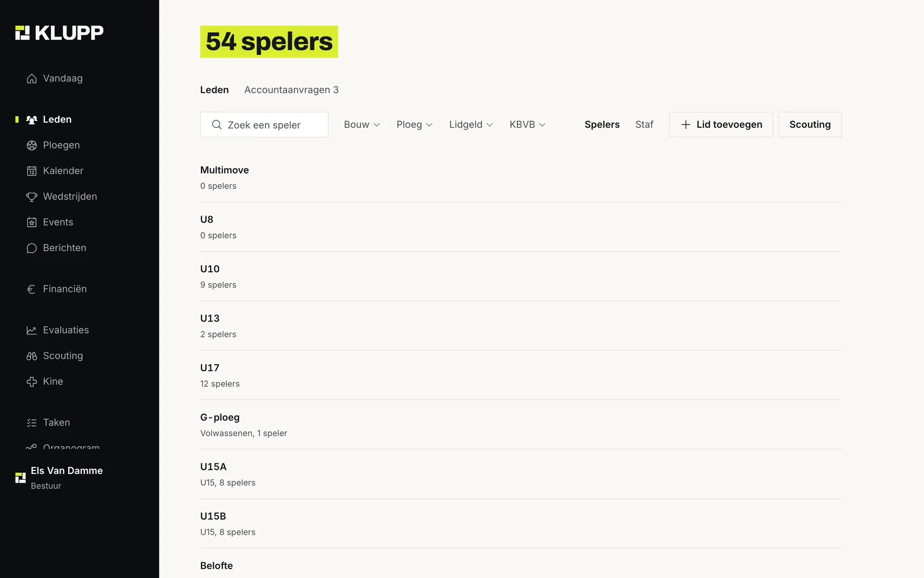Click the Financiën euro icon
The width and height of the screenshot is (924, 578).
click(32, 289)
